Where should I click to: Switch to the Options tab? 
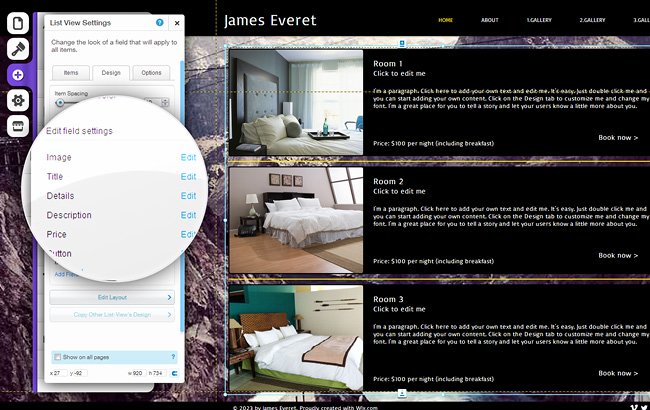pyautogui.click(x=151, y=73)
